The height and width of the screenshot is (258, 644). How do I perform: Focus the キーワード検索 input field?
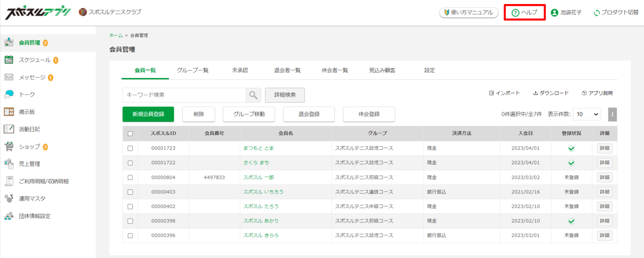[x=184, y=95]
